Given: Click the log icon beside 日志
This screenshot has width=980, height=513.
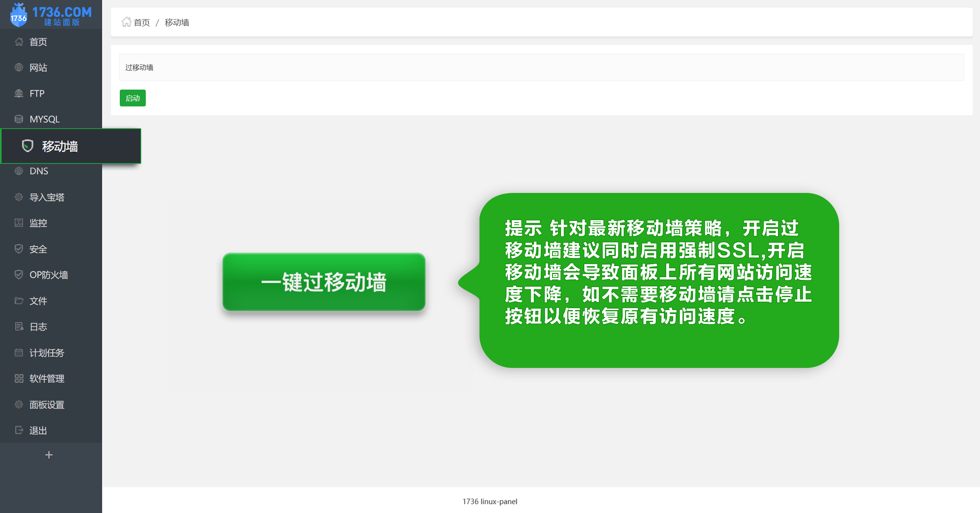Looking at the screenshot, I should tap(19, 327).
